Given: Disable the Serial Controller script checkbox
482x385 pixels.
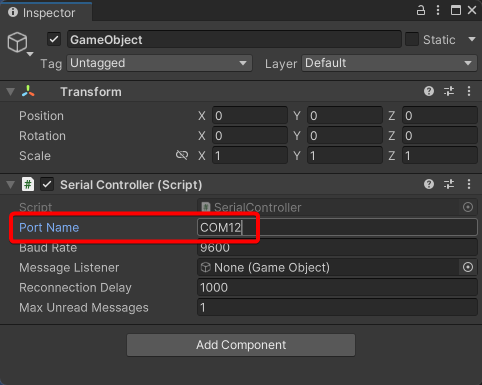Looking at the screenshot, I should point(47,184).
